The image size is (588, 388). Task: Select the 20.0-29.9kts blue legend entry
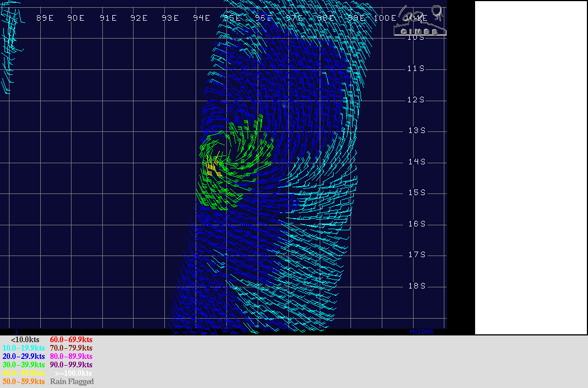(x=23, y=356)
